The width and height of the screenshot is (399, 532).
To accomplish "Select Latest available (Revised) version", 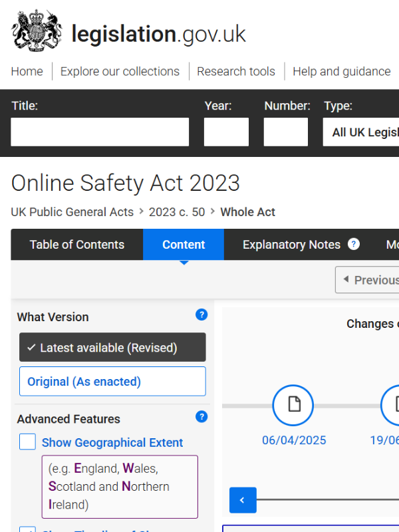I will pyautogui.click(x=112, y=347).
